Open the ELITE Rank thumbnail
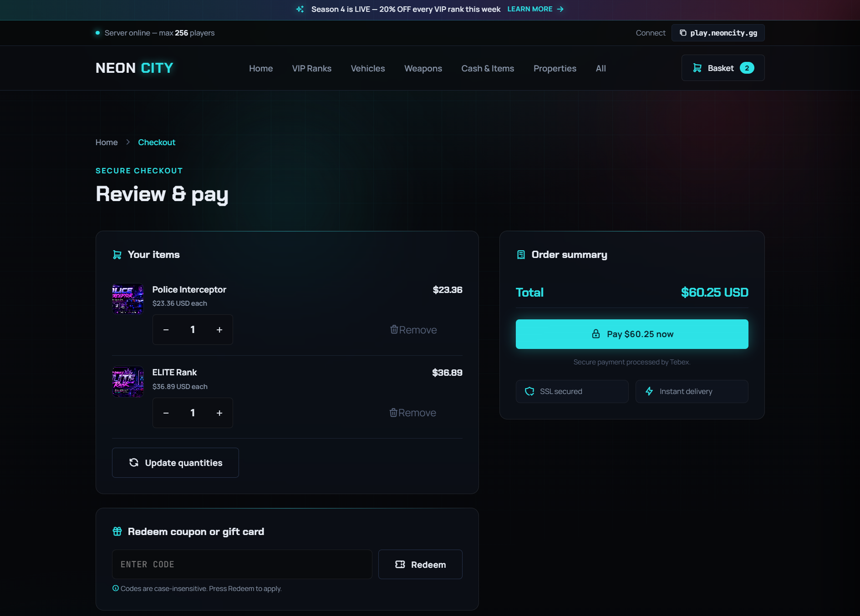 tap(128, 382)
